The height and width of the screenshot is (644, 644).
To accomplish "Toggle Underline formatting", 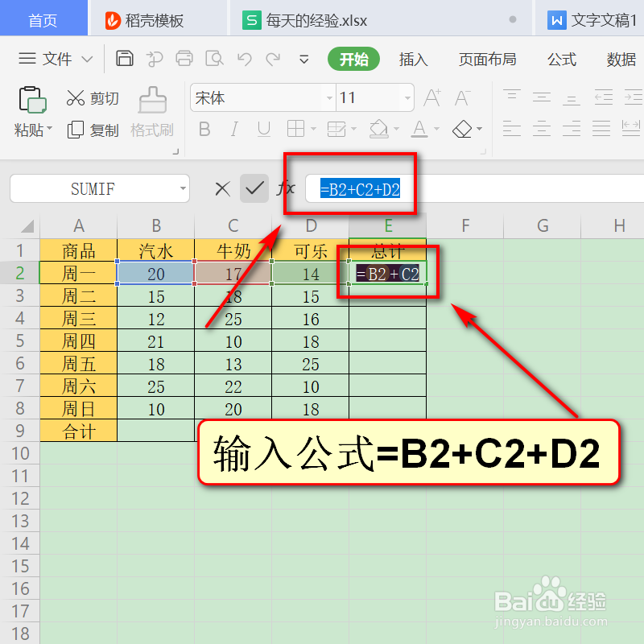I will pyautogui.click(x=262, y=129).
